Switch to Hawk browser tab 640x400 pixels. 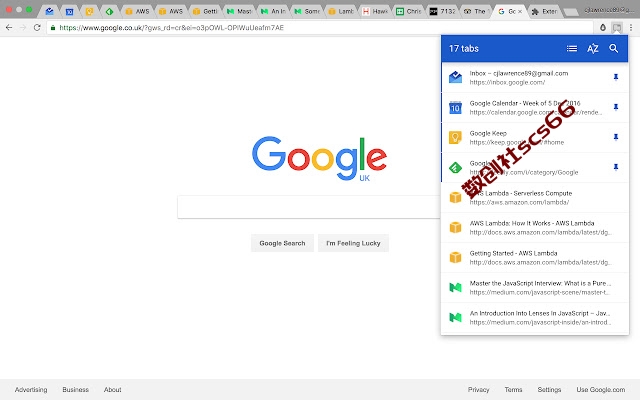pos(374,11)
